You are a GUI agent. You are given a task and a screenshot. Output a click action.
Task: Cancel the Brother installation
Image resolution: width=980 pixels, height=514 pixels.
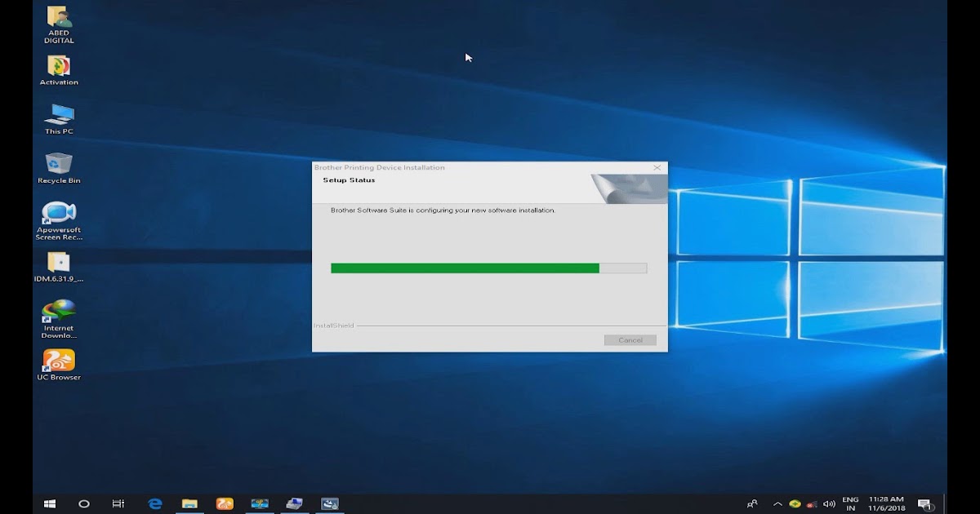click(x=630, y=340)
